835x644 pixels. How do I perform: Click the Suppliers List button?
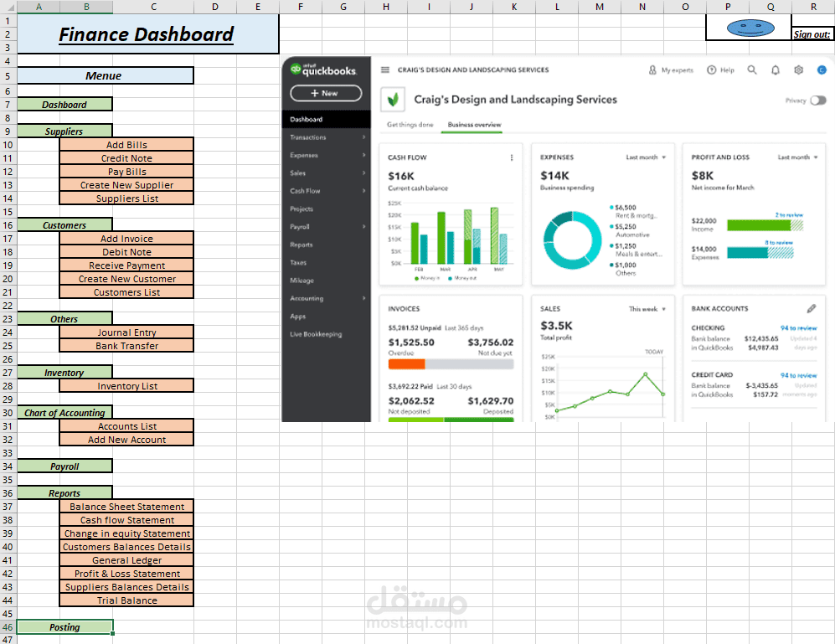tap(126, 198)
